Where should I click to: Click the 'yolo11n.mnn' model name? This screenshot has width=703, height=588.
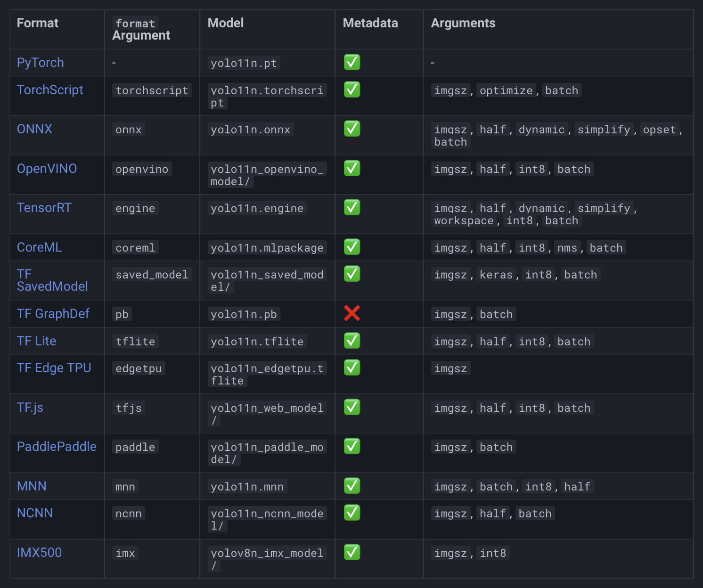pyautogui.click(x=247, y=487)
